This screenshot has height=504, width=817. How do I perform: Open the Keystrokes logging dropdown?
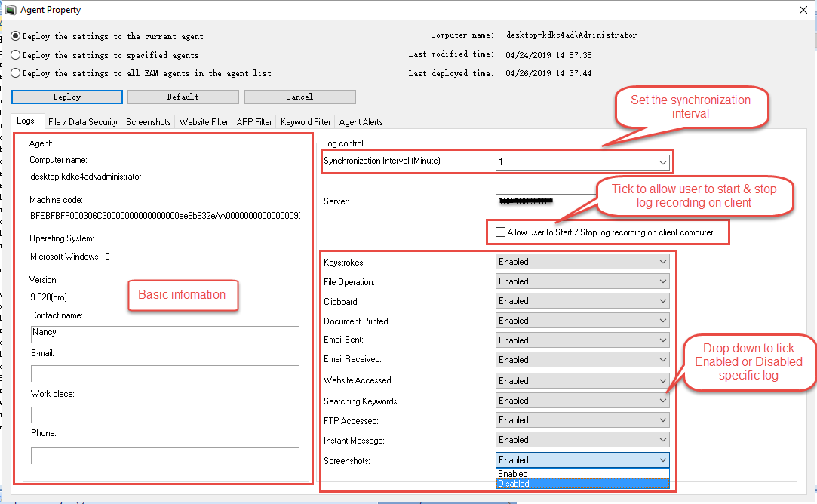662,261
